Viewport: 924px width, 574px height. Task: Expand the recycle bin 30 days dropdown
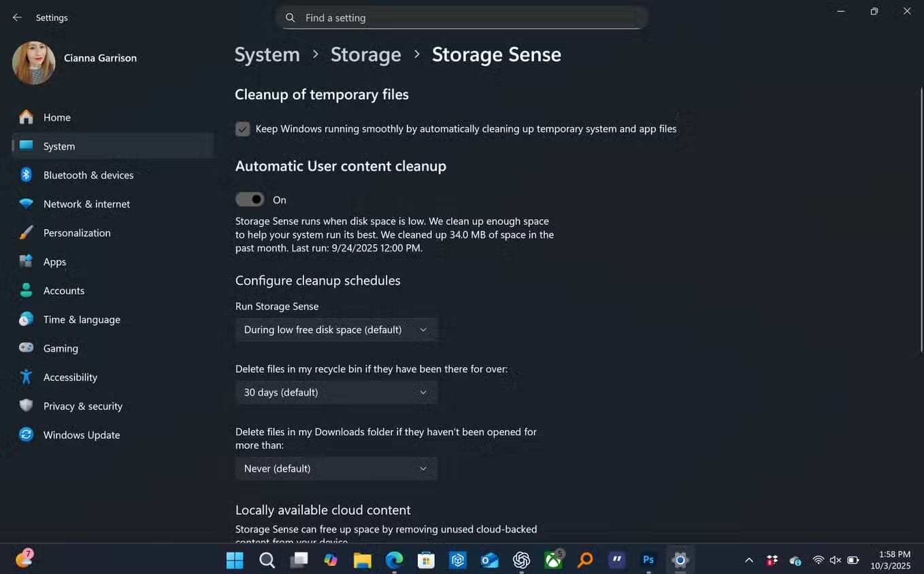tap(336, 392)
